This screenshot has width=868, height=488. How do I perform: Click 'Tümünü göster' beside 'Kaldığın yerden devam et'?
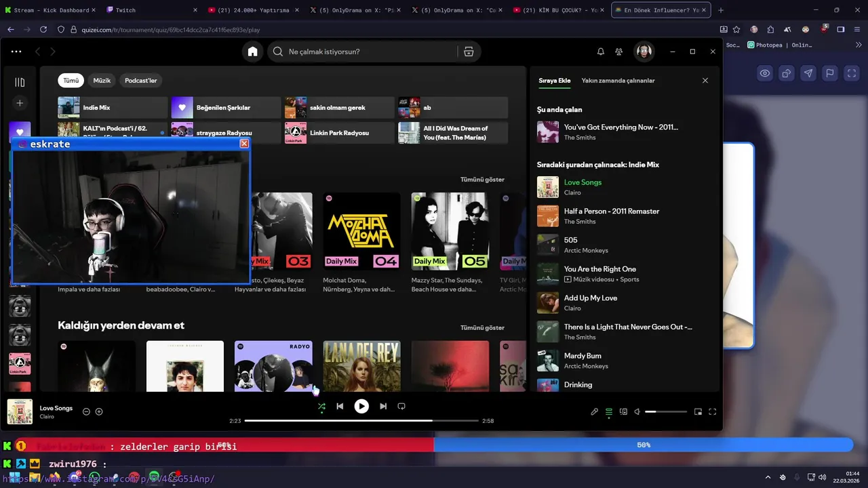pos(482,327)
